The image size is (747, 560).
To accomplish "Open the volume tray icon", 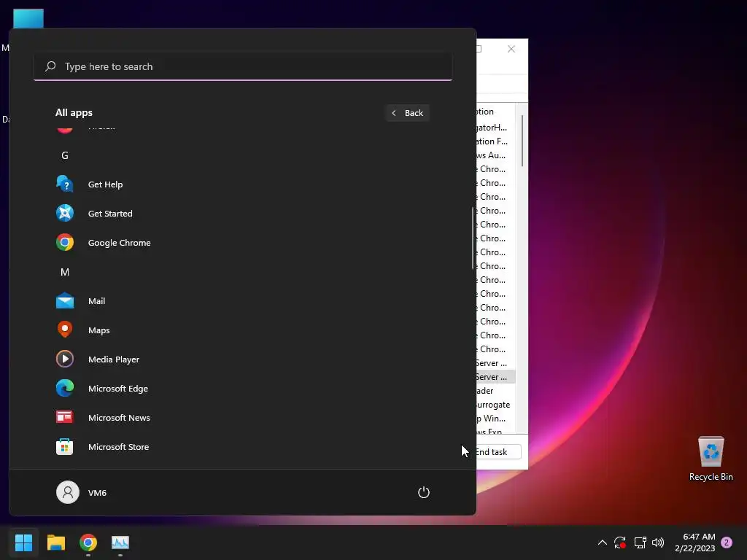I will tap(658, 542).
